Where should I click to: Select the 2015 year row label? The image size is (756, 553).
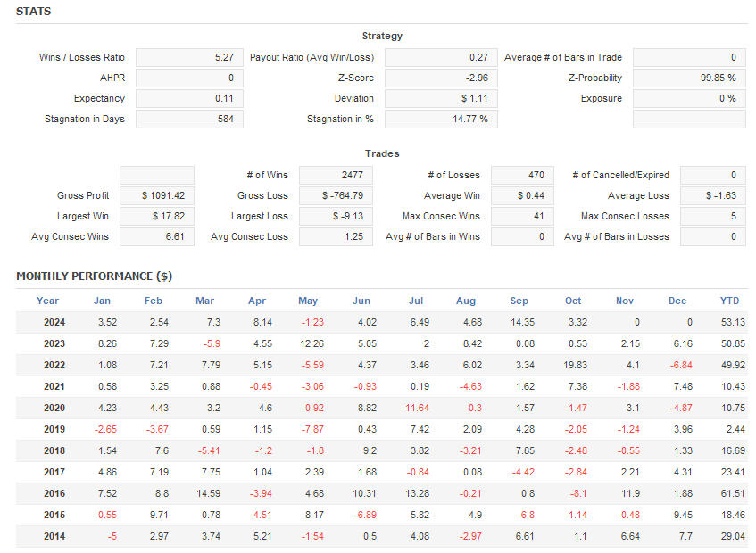click(x=54, y=515)
